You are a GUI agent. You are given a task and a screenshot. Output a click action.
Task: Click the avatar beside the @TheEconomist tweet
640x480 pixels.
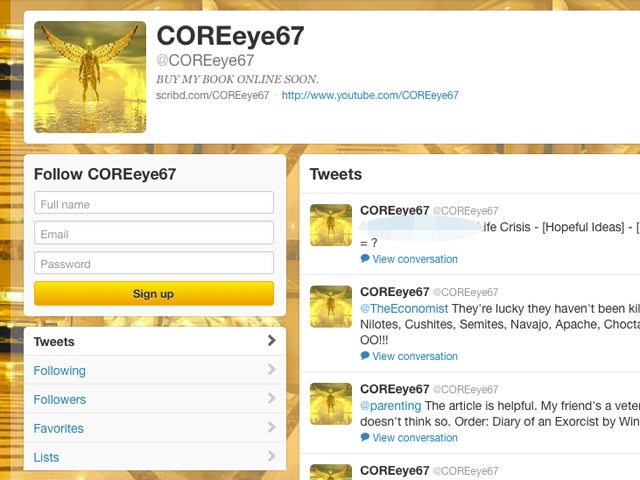tap(331, 307)
